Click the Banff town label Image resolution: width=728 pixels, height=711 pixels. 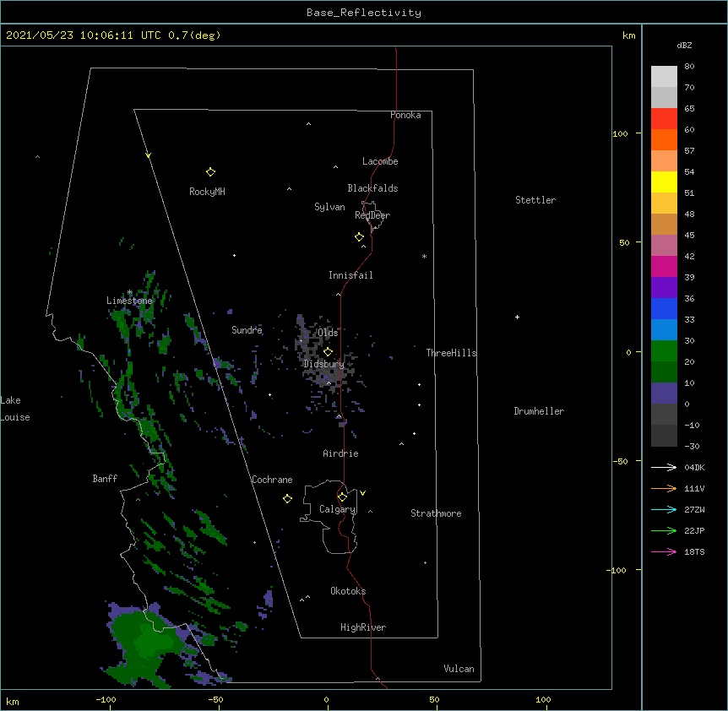point(105,479)
